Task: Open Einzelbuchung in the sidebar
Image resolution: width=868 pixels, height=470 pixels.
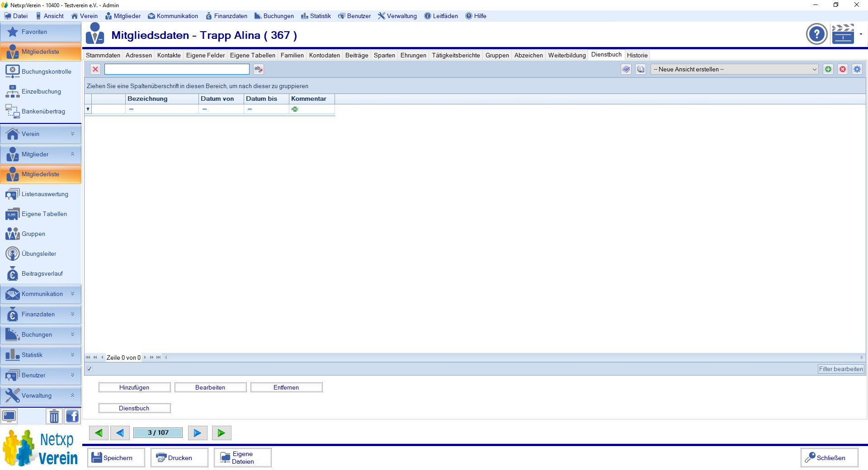Action: 41,91
